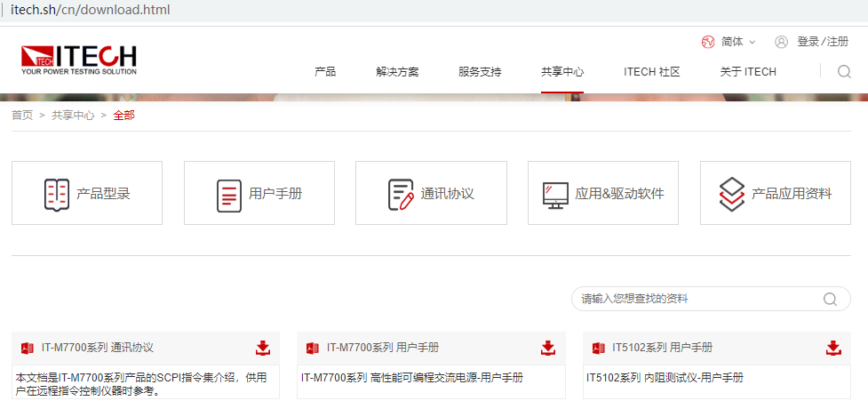Click the SCPI指令集介绍 description text
The width and height of the screenshot is (868, 409).
(141, 385)
